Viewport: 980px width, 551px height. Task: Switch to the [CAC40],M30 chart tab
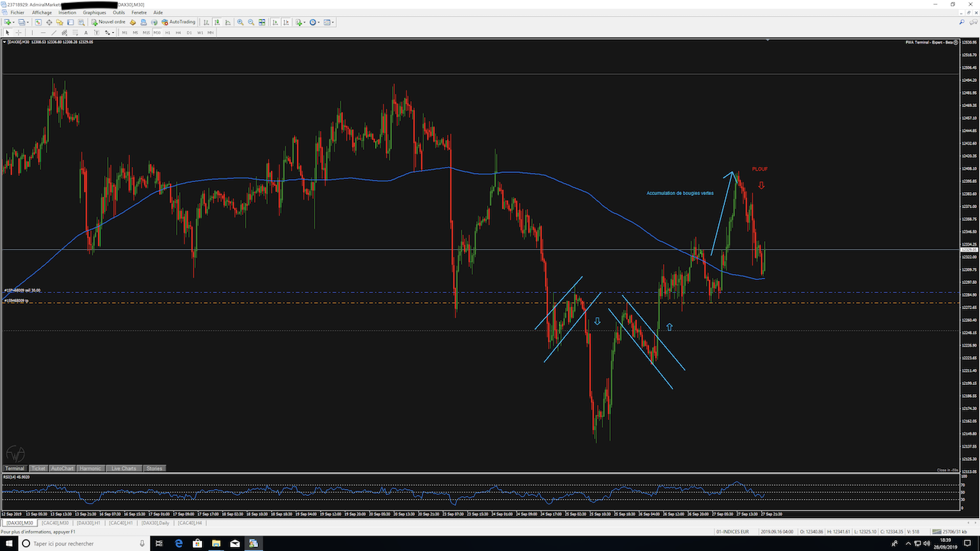(56, 523)
